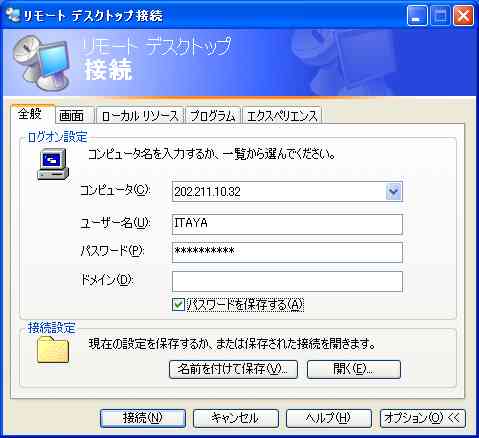479x438 pixels.
Task: Click the empty ドメイン input field
Action: coord(287,282)
